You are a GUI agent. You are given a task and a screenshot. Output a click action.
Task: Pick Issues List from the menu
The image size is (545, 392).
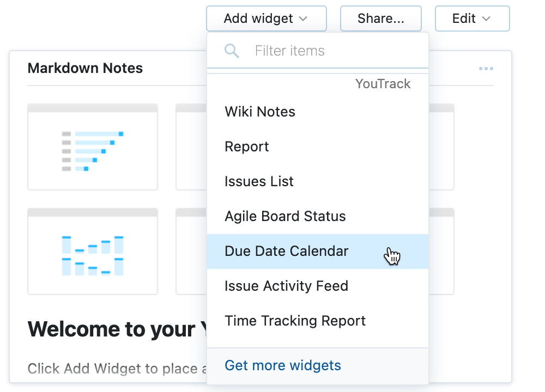click(x=259, y=181)
